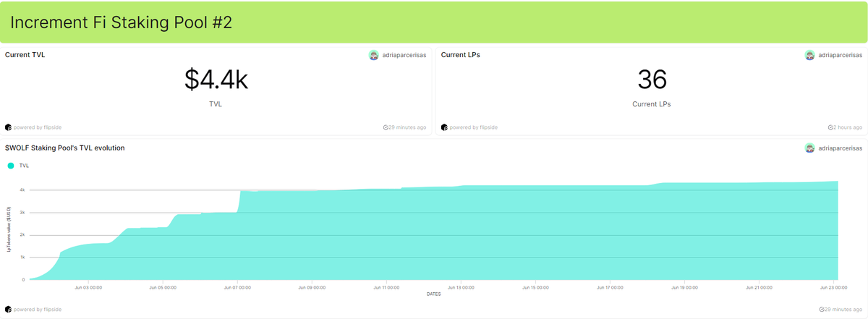
Task: Click the Jun 07 00:00 x-axis label
Action: [237, 287]
